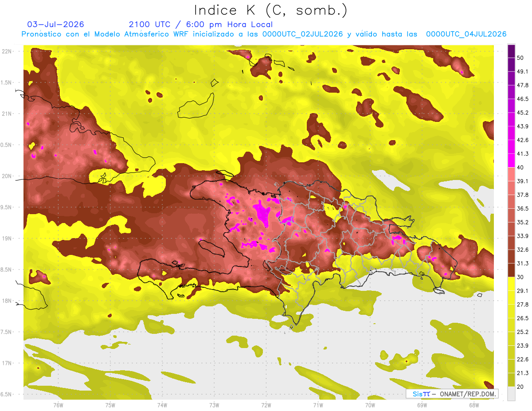Click the longitude label "74W"
This screenshot has width=532, height=411.
coord(162,405)
